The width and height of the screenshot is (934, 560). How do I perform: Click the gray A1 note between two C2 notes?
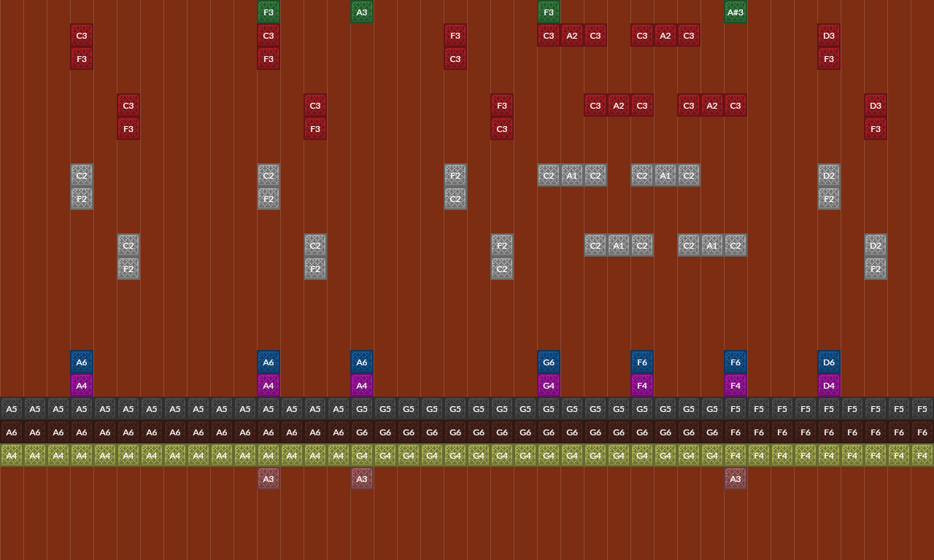[571, 175]
